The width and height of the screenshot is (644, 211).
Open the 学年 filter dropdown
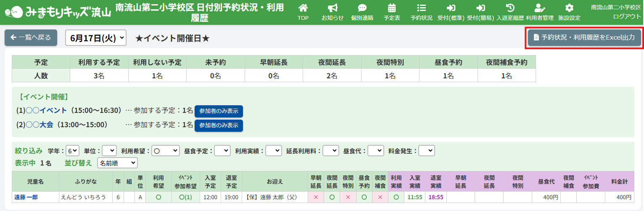pos(73,151)
